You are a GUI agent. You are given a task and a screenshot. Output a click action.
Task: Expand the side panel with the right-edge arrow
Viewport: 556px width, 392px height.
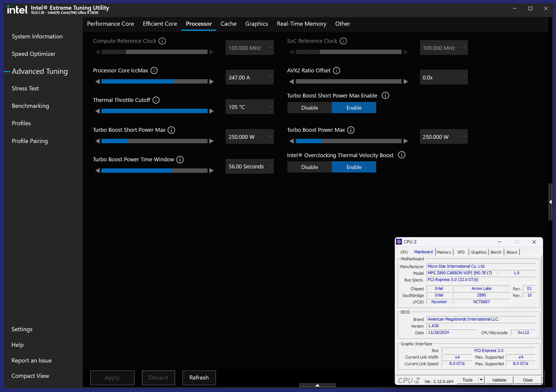tap(550, 202)
